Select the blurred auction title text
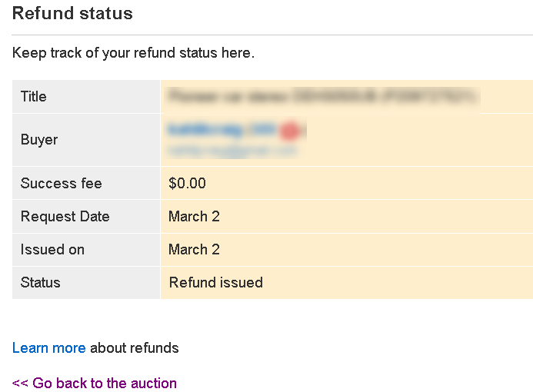This screenshot has width=533, height=392. click(x=321, y=97)
